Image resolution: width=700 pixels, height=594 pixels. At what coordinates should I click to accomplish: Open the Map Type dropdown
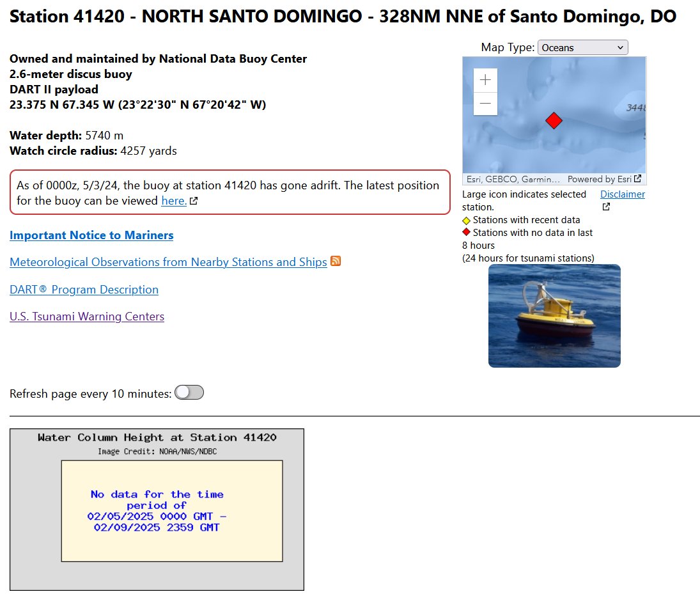[582, 48]
